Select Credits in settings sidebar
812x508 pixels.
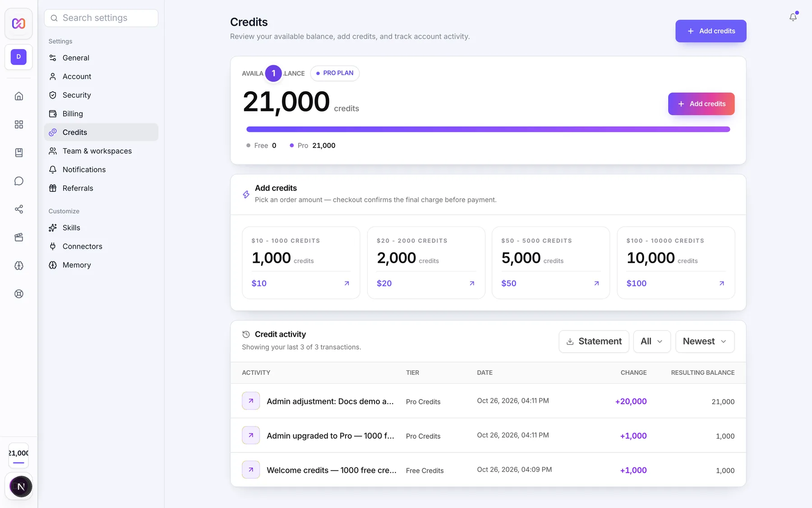pos(101,132)
